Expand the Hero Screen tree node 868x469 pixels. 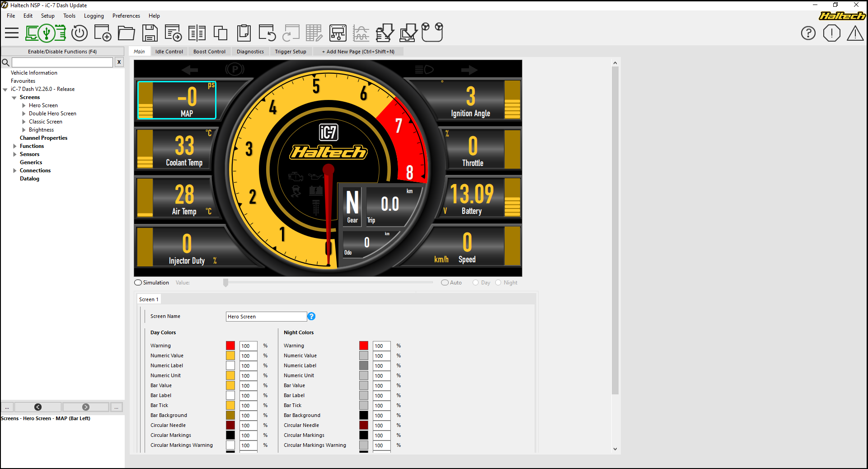coord(24,105)
